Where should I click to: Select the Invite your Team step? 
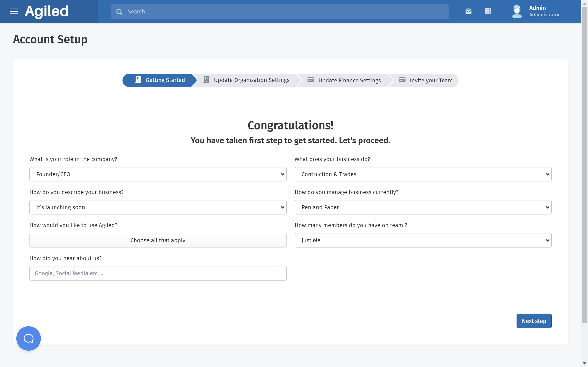click(x=431, y=80)
